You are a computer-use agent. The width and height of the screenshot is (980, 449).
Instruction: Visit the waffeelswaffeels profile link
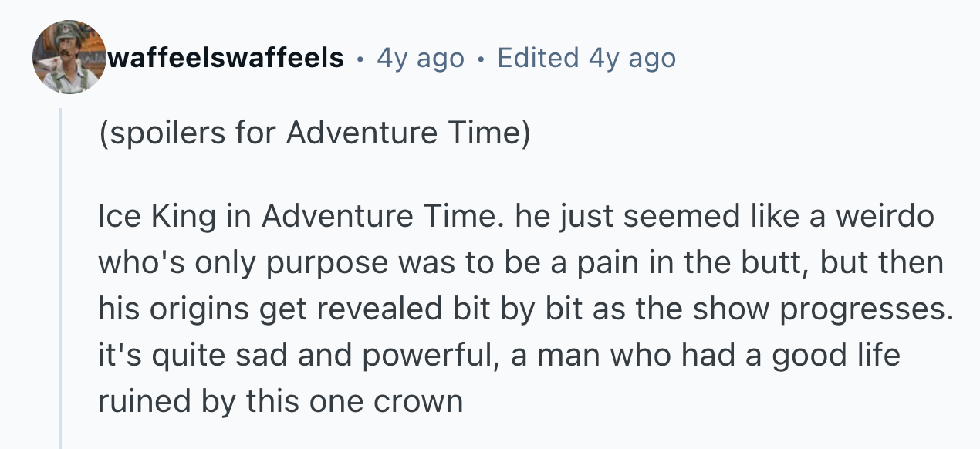pos(226,58)
